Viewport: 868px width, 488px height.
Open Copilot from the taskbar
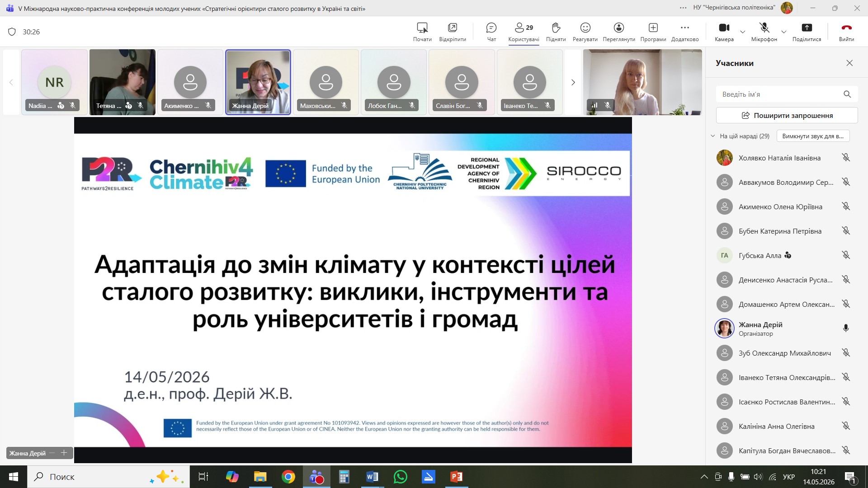[232, 477]
